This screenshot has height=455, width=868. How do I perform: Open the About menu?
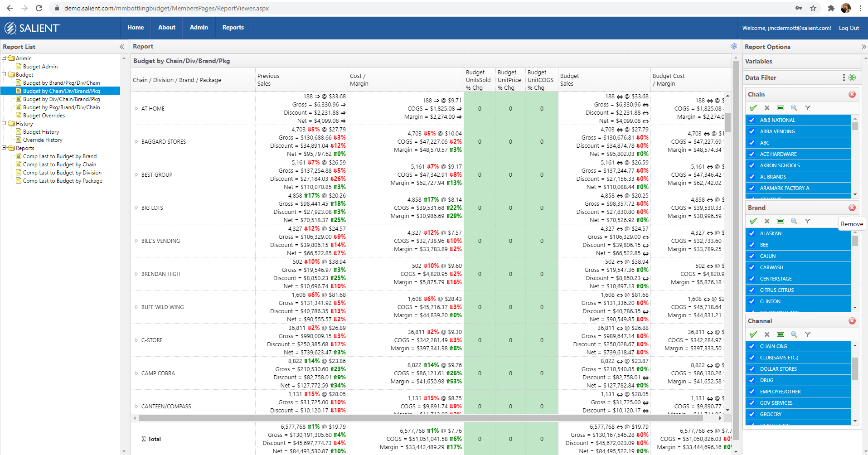[167, 28]
